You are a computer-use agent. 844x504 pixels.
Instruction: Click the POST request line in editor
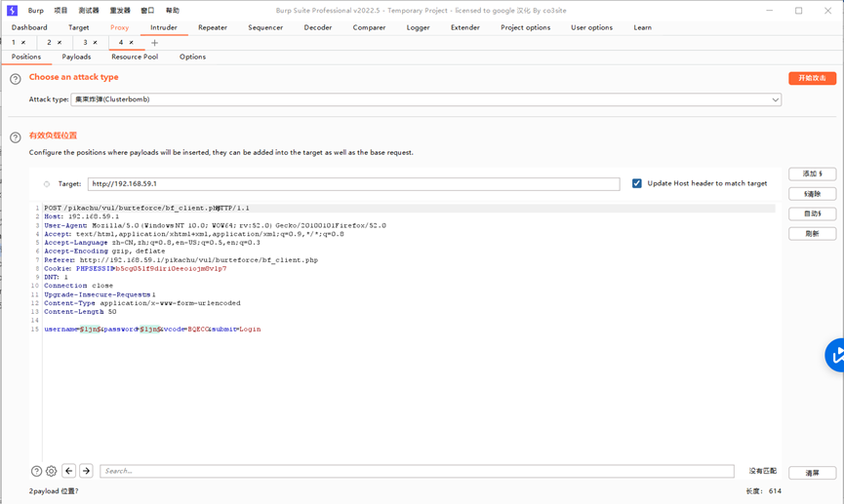(146, 209)
